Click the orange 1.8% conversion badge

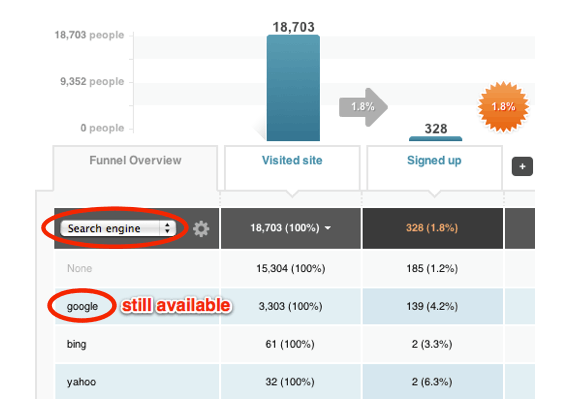point(503,107)
